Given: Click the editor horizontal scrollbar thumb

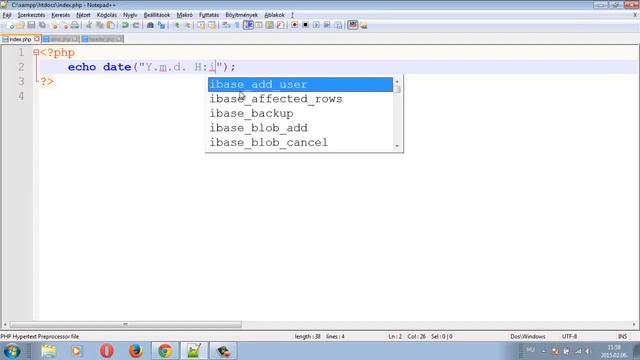Looking at the screenshot, I should 125,324.
